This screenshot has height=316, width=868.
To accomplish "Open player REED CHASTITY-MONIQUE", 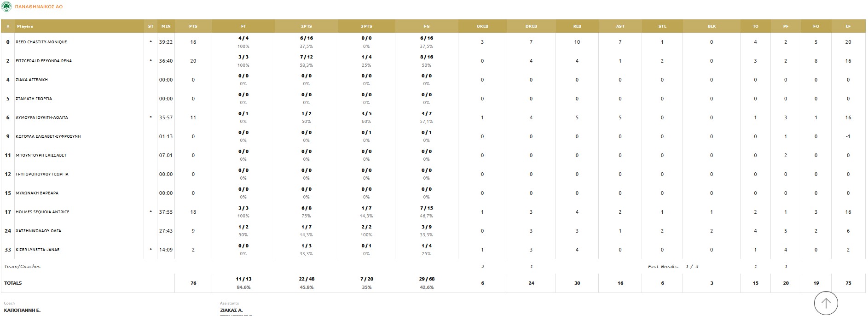I will click(x=41, y=42).
